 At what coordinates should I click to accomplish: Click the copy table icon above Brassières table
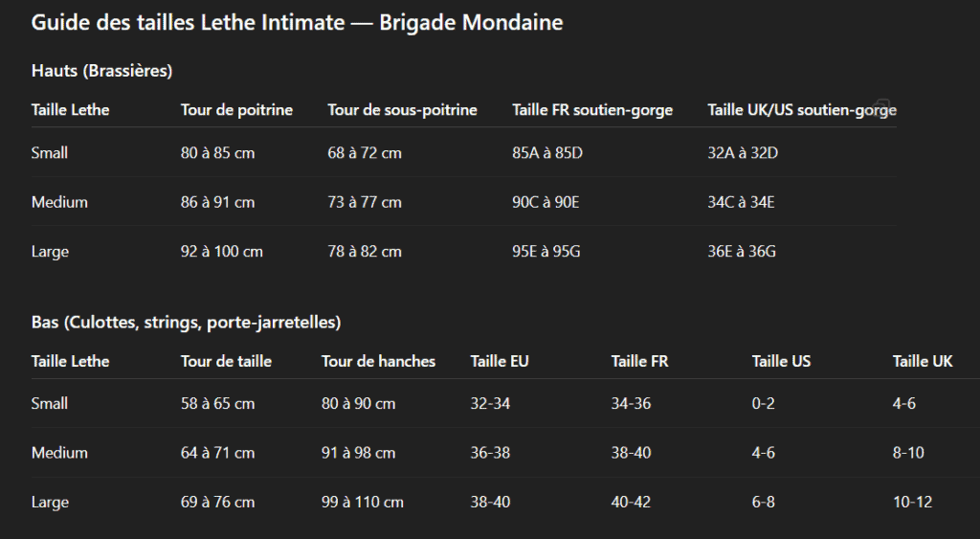coord(881,104)
